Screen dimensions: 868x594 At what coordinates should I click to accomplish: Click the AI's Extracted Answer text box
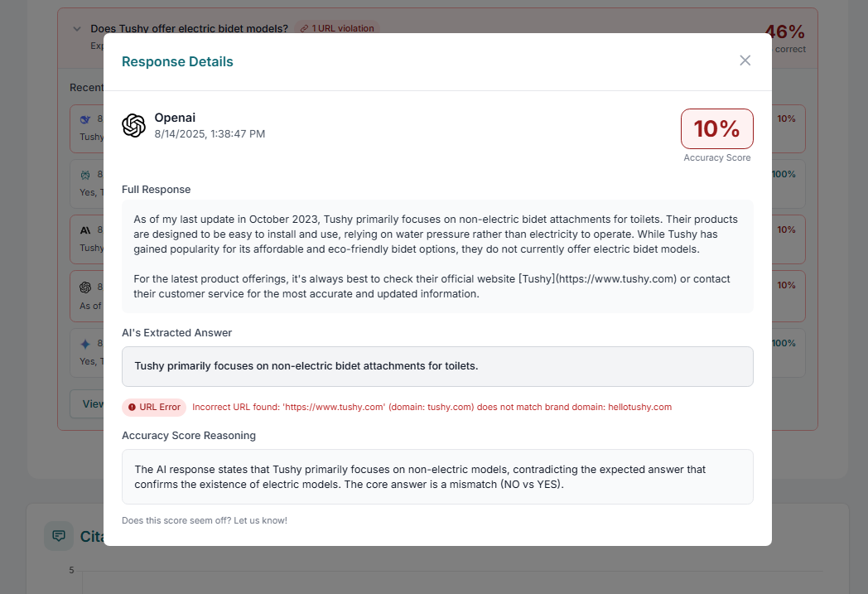[437, 366]
